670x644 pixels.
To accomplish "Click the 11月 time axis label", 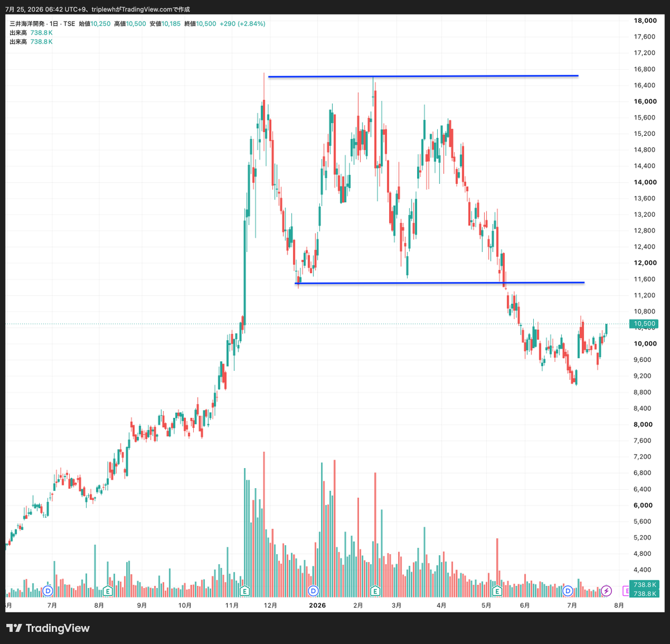I will coord(232,605).
